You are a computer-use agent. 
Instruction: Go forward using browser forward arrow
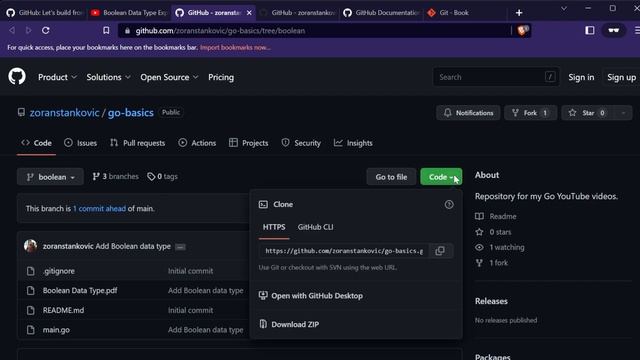(x=29, y=30)
